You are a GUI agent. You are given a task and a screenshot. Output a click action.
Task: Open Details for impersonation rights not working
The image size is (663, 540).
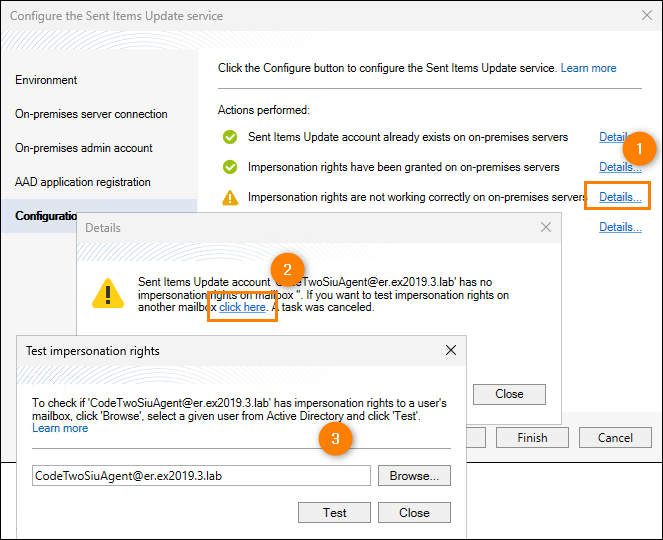[620, 197]
